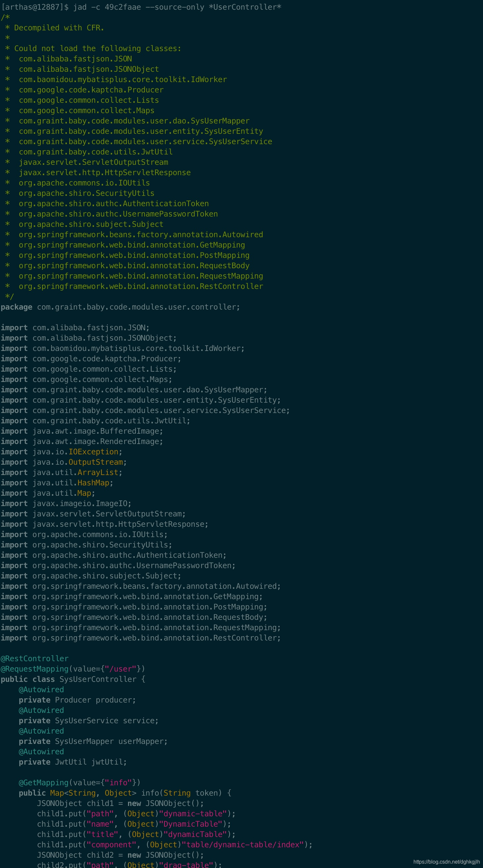Click child1.put "component" table/dynamic-table/index line
The height and width of the screenshot is (868, 483).
pyautogui.click(x=175, y=845)
